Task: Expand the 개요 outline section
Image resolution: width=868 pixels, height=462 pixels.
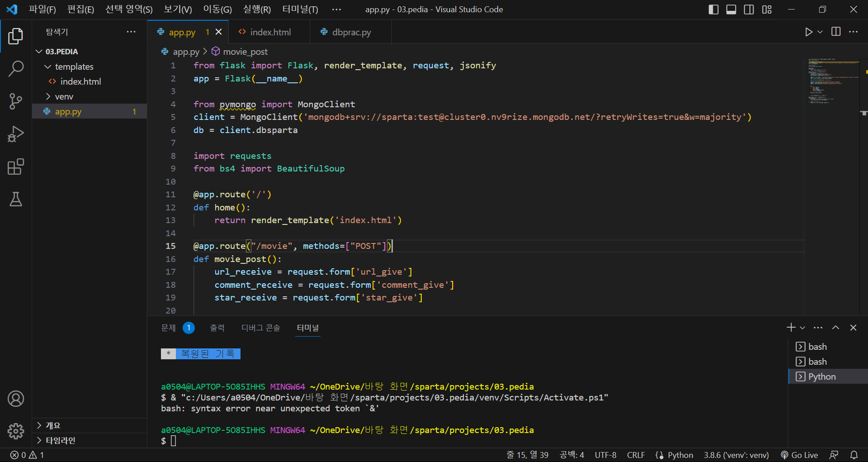Action: click(x=90, y=425)
